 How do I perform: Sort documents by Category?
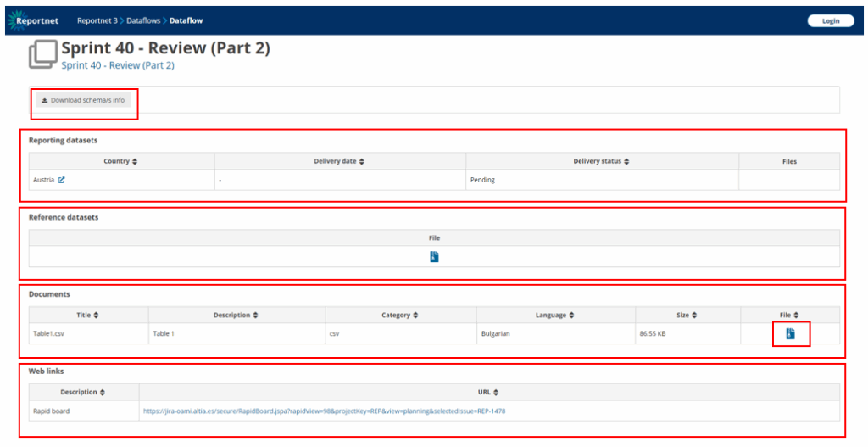pyautogui.click(x=415, y=316)
